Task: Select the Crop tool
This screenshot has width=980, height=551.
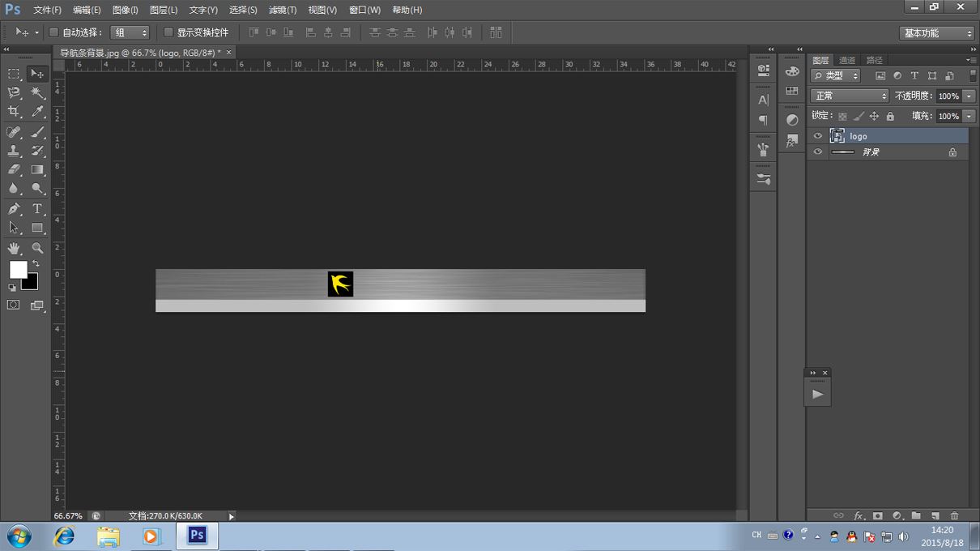Action: coord(14,112)
